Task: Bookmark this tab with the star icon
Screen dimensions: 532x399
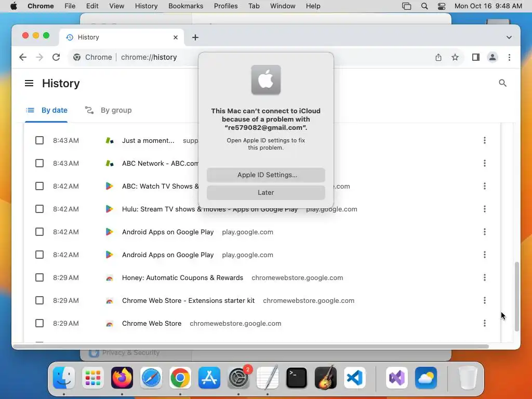Action: pyautogui.click(x=455, y=57)
